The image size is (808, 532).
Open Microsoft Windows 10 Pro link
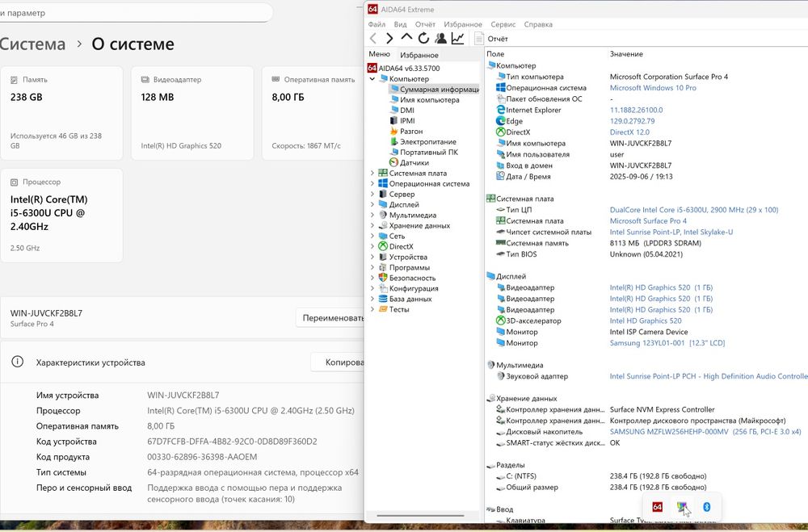point(653,87)
